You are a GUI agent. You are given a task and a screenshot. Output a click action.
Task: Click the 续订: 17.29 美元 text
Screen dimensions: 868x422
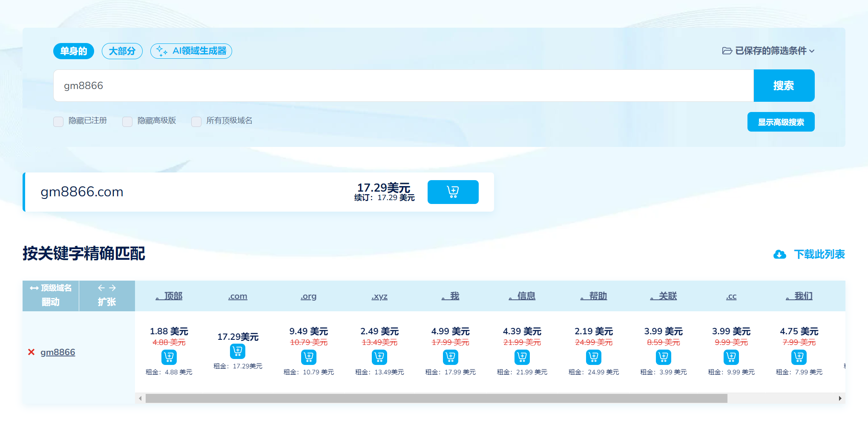(384, 198)
